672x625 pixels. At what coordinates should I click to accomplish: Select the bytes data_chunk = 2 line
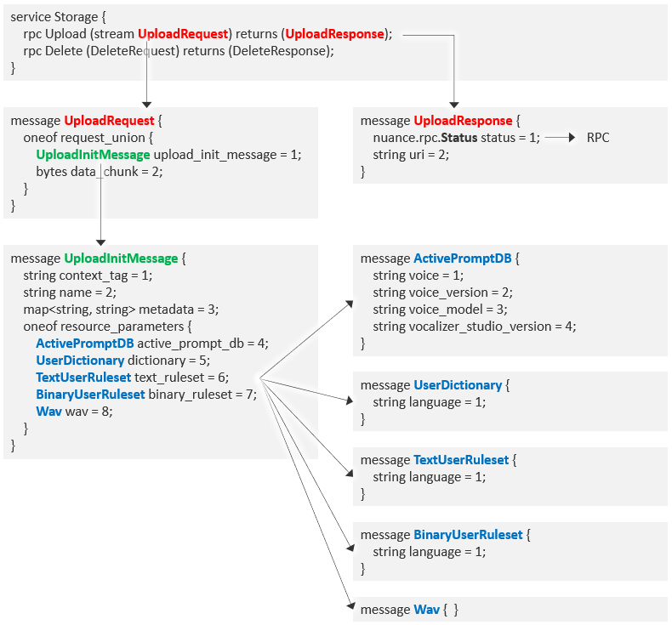(99, 171)
